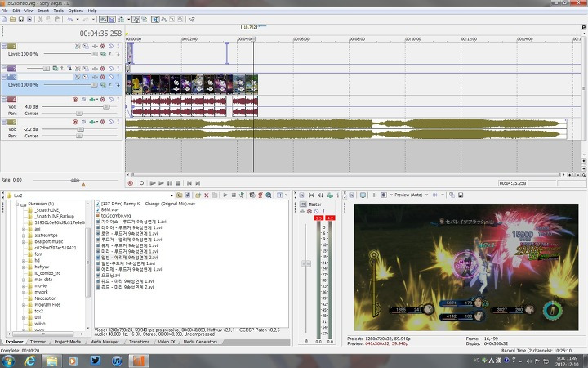Open the Insert menu
The width and height of the screenshot is (588, 368).
pos(43,11)
